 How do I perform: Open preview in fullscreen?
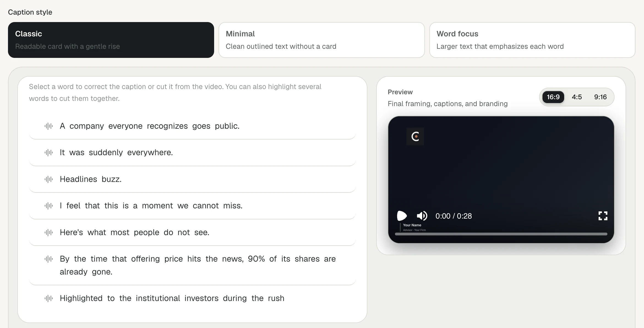point(603,216)
